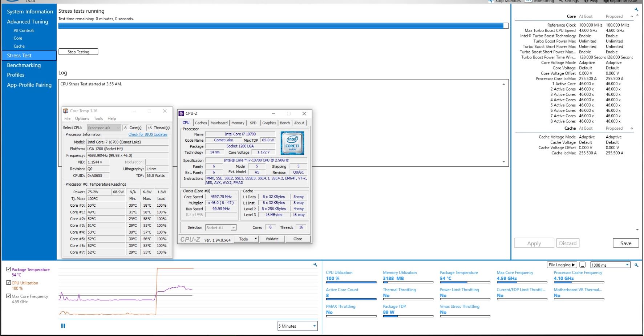644x336 pixels.
Task: Click the Intel Core i7 logo in CPU-Z
Action: pos(292,143)
